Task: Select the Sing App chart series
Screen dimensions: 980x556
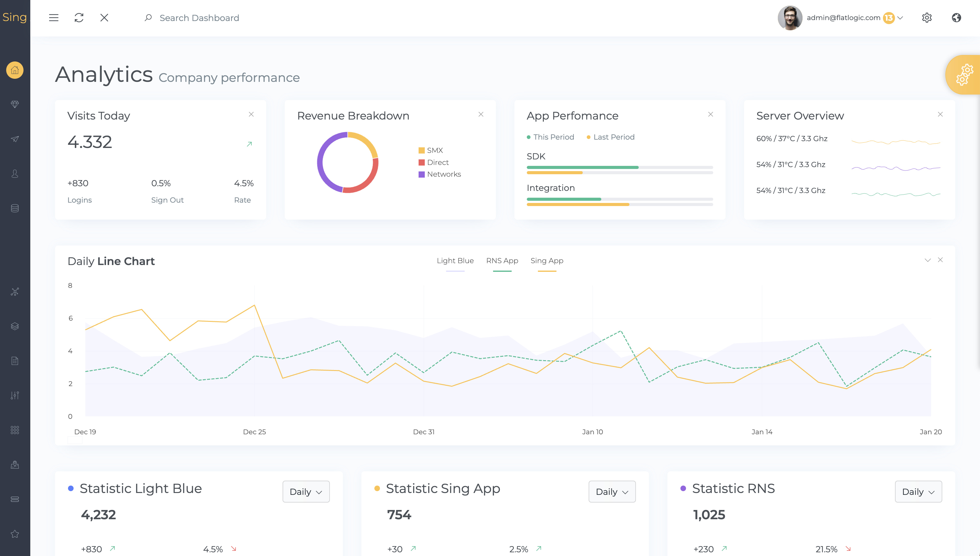Action: click(x=546, y=261)
